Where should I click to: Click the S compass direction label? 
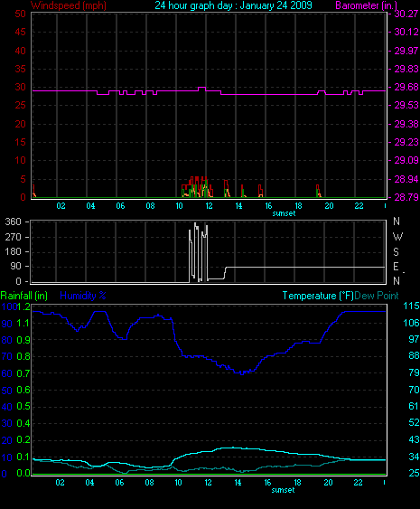396,251
